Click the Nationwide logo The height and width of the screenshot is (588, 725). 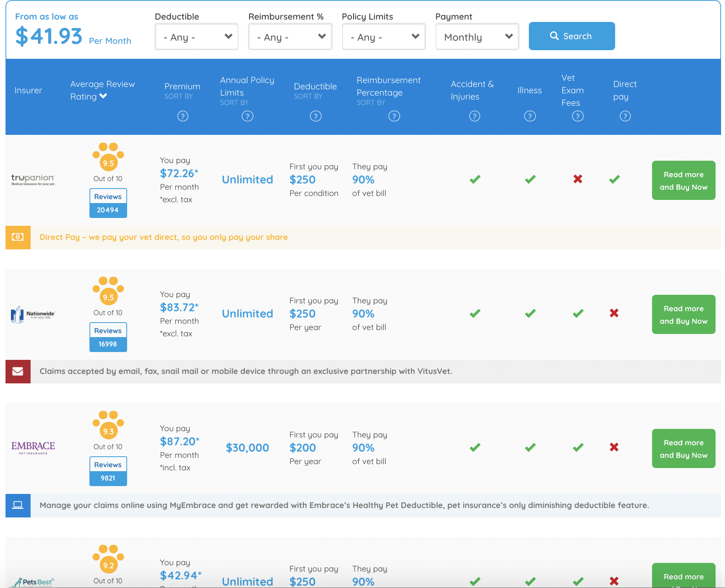point(33,314)
